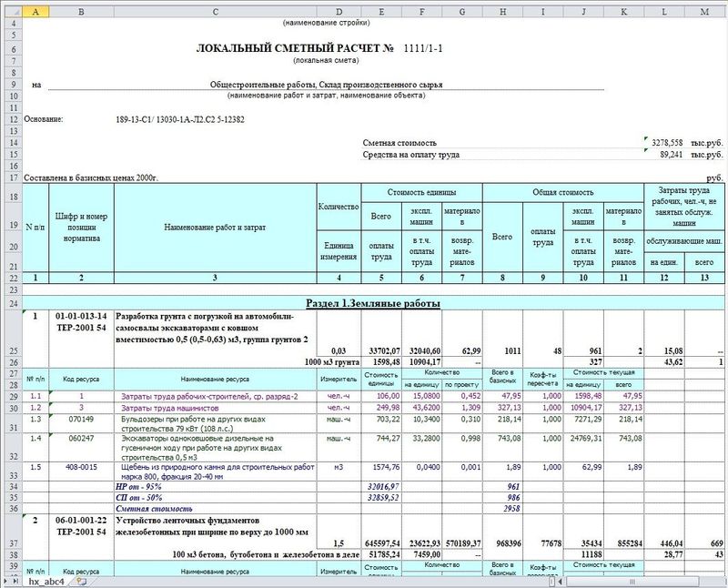Select column F by its header
This screenshot has height=588, width=728.
[x=422, y=12]
